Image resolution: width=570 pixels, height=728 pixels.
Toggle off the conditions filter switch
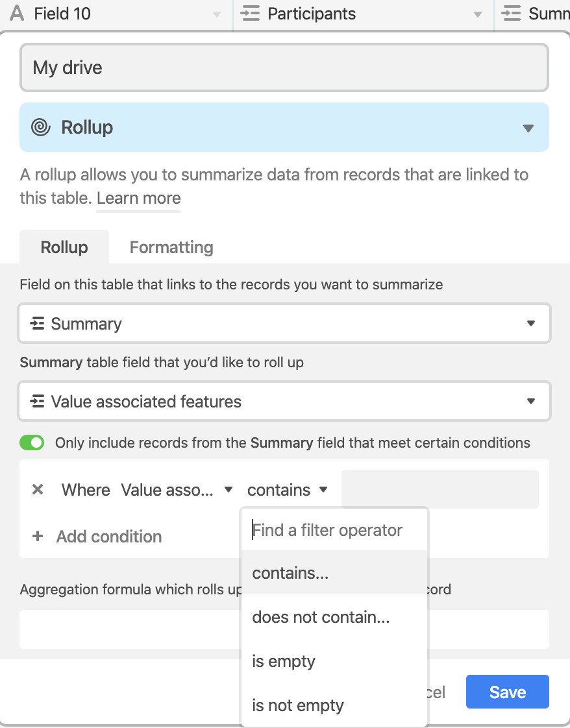pos(32,443)
